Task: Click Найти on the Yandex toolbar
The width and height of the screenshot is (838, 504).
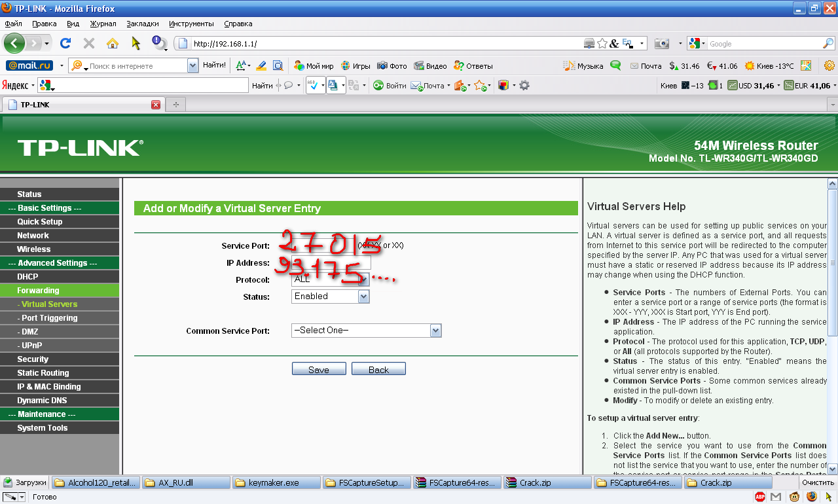Action: pyautogui.click(x=262, y=85)
